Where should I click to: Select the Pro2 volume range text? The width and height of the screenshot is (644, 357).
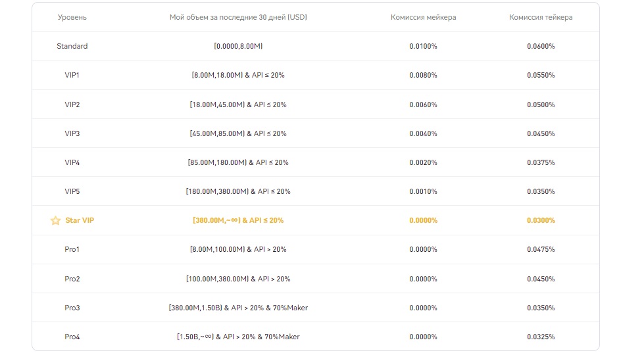[x=238, y=279]
